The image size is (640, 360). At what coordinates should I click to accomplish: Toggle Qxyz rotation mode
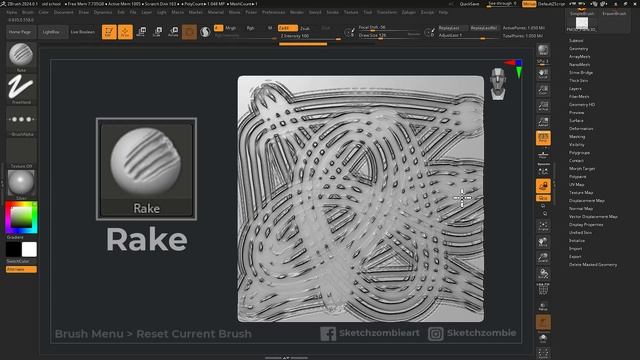[x=543, y=198]
